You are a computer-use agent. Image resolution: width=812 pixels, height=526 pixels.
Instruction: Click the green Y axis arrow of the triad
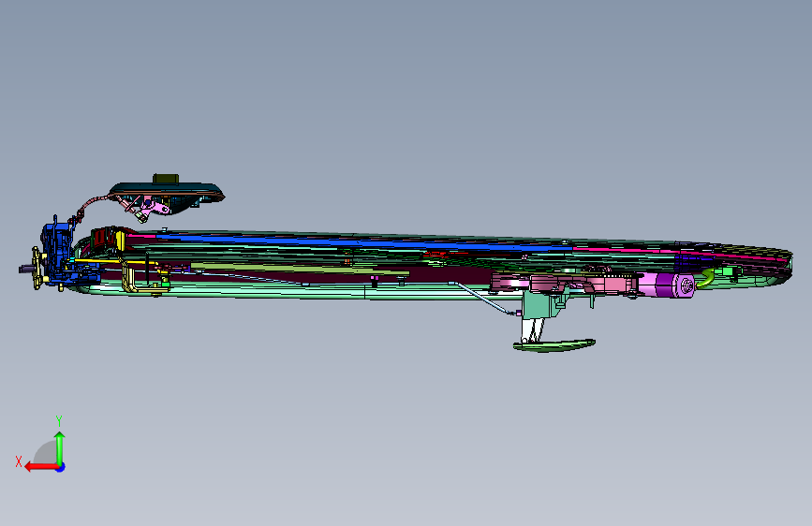tap(60, 447)
